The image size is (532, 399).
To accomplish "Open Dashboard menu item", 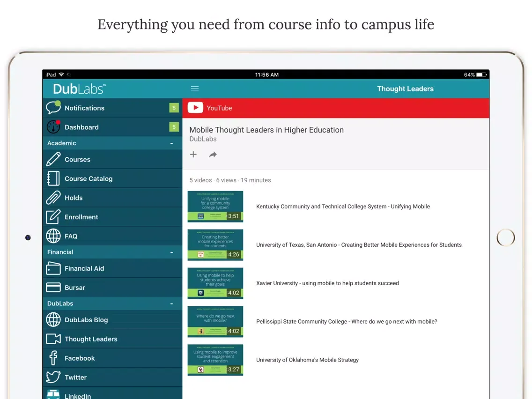I will point(113,127).
